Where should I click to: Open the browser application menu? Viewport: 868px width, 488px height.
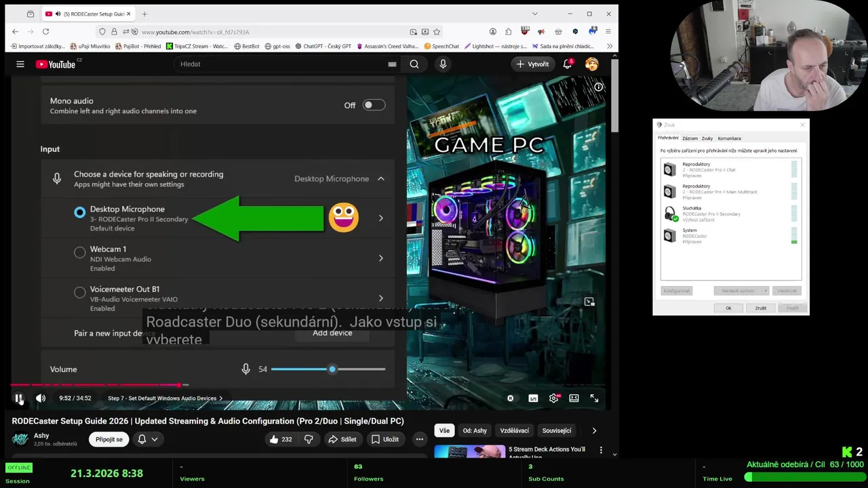(x=608, y=31)
